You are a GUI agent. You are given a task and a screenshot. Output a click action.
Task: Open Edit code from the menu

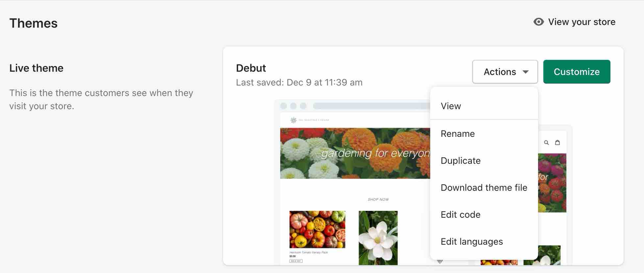(460, 214)
